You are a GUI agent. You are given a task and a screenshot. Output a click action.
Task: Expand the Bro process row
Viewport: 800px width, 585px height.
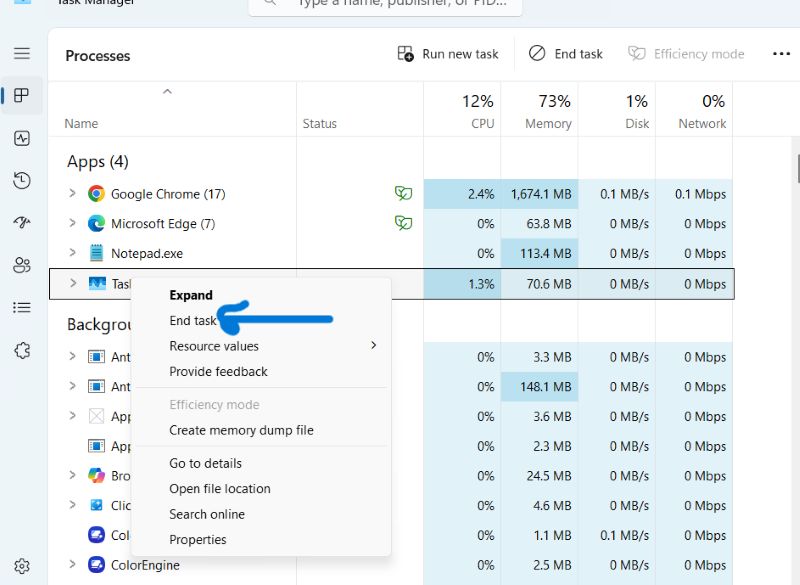(72, 475)
